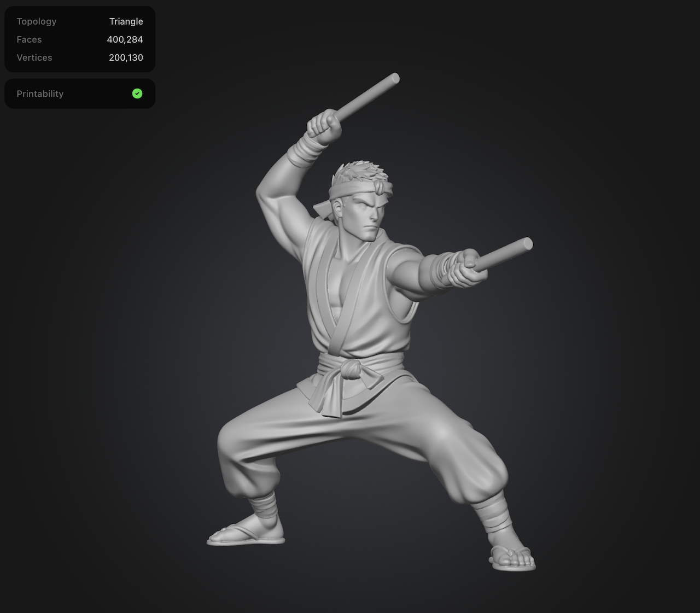Click the Topology label

tap(36, 21)
